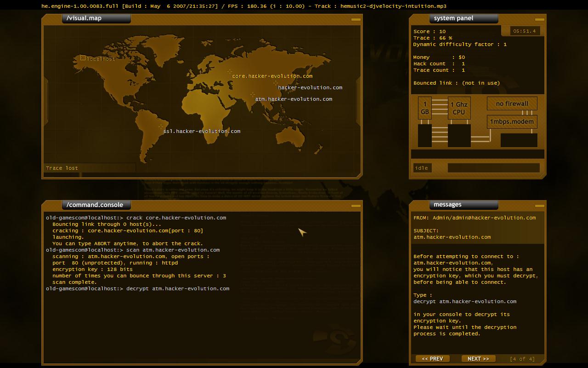Select atm.hacker-evolution.com server marker

pos(253,94)
